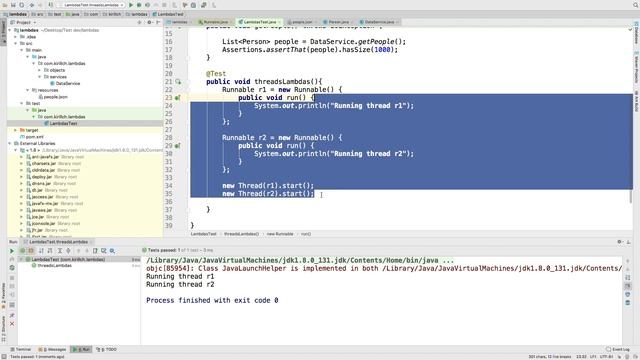Open the Structure side tool window

point(3,329)
